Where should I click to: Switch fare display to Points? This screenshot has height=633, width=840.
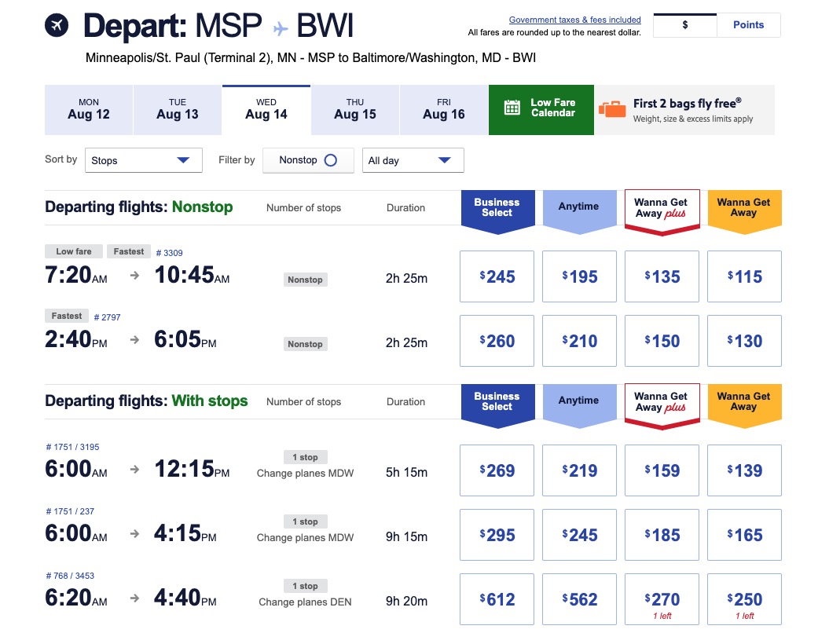[747, 24]
